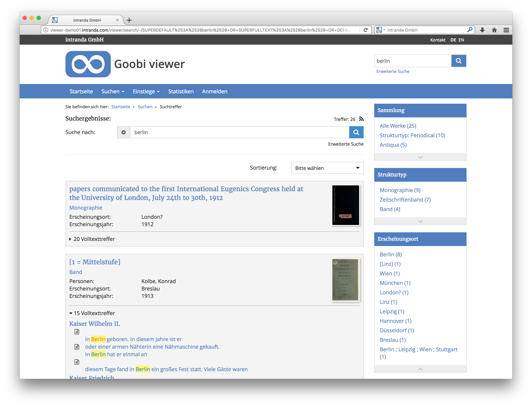Image resolution: width=532 pixels, height=407 pixels.
Task: Collapse the Erscheinungsort facet list chevron
Action: click(x=420, y=369)
